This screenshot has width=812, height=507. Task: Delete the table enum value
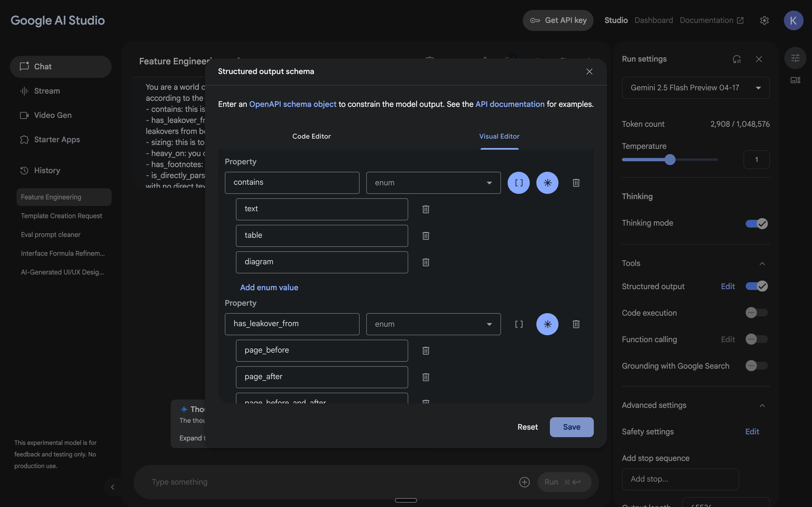pos(426,236)
